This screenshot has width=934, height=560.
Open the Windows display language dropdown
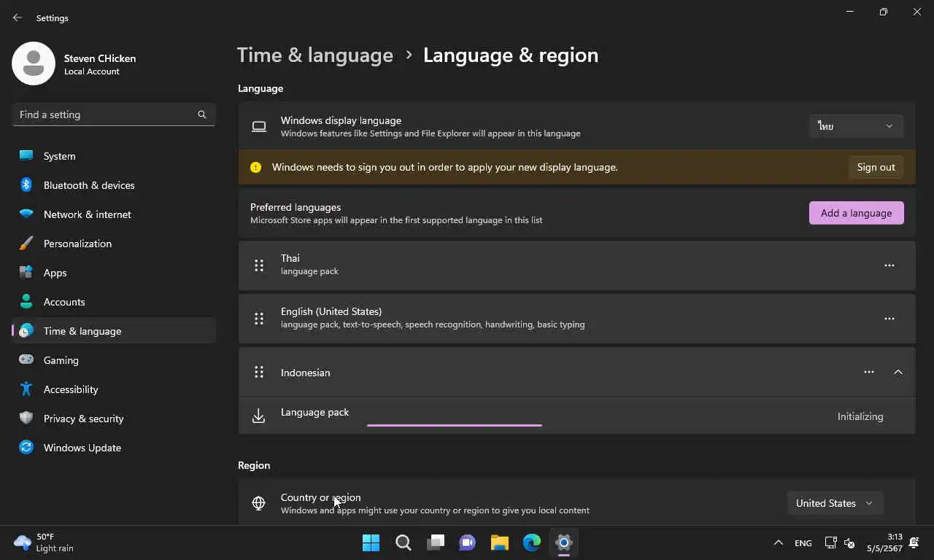[x=857, y=126]
